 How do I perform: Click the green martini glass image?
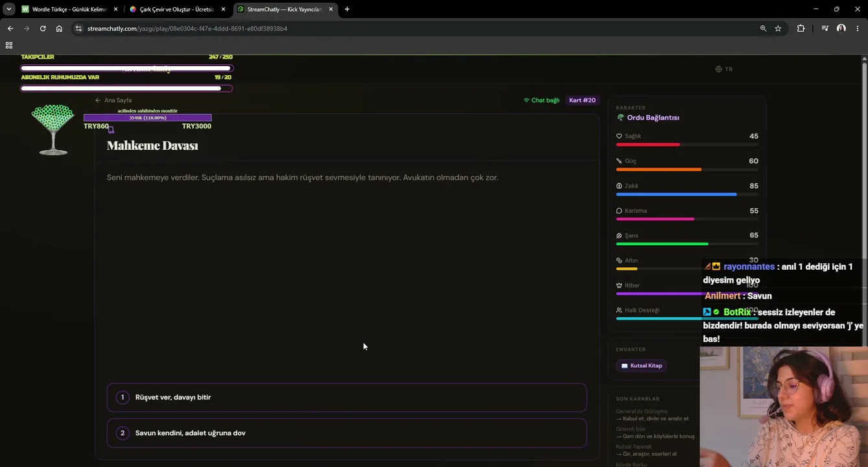[53, 130]
